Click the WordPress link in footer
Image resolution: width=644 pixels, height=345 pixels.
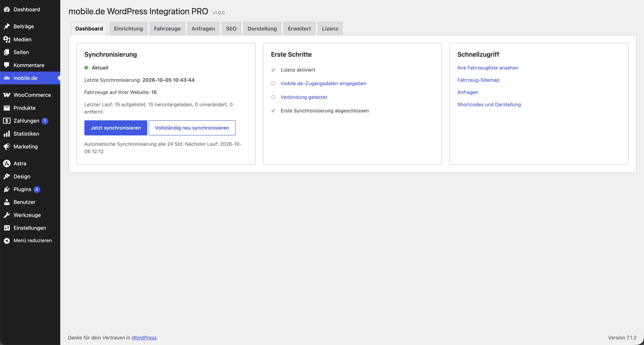[x=144, y=338]
